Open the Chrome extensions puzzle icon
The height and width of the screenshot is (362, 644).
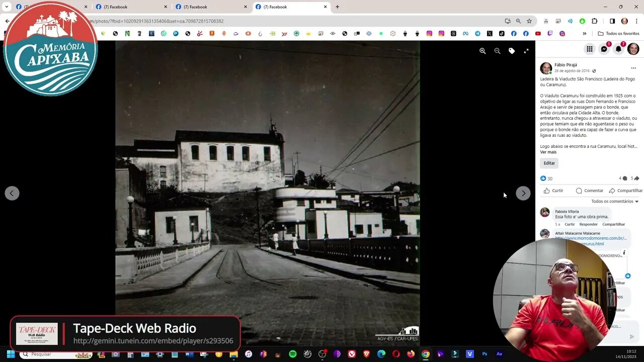pos(594,21)
